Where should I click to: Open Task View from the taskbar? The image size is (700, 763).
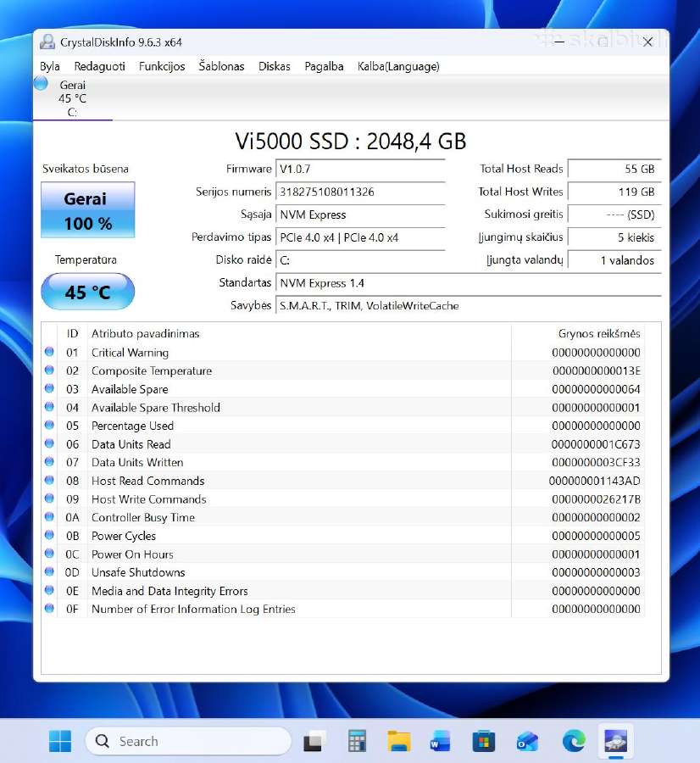313,742
